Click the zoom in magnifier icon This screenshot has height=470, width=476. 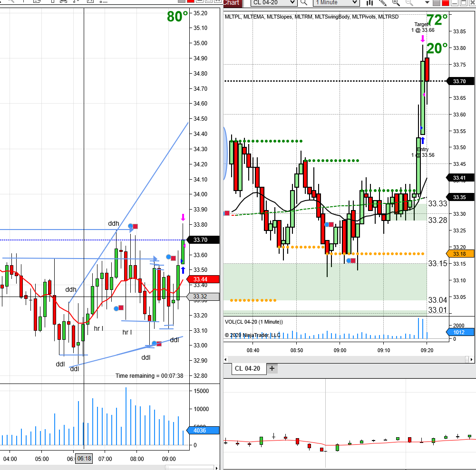[396, 3]
